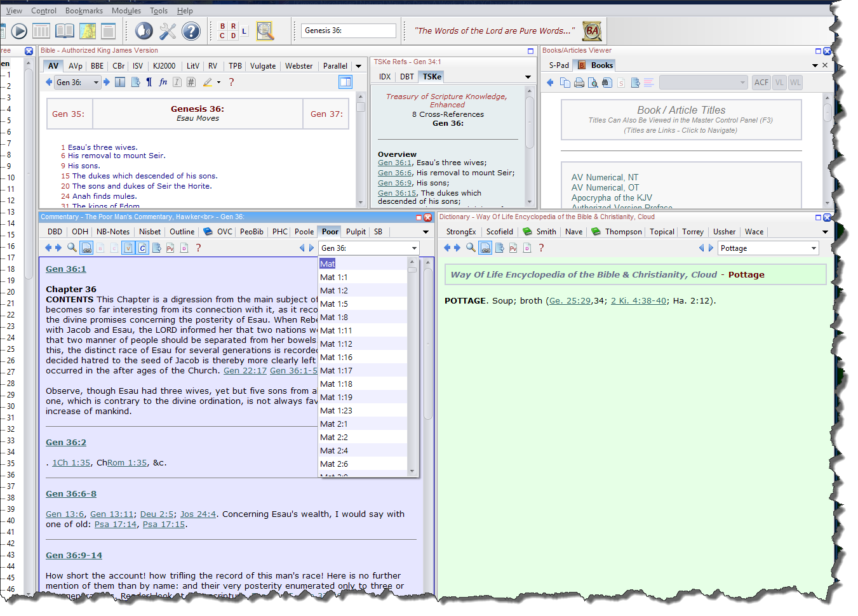Image resolution: width=858 pixels, height=616 pixels.
Task: Open the map icon in the main toolbar
Action: pos(88,30)
